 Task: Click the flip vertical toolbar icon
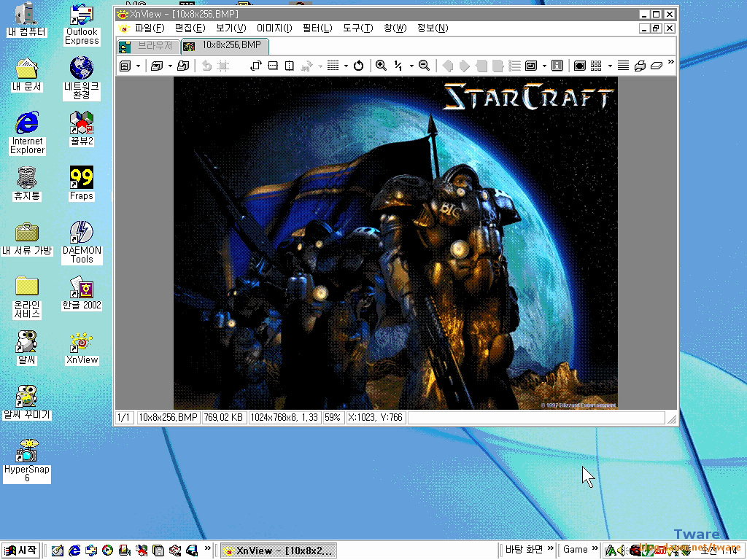pyautogui.click(x=273, y=66)
